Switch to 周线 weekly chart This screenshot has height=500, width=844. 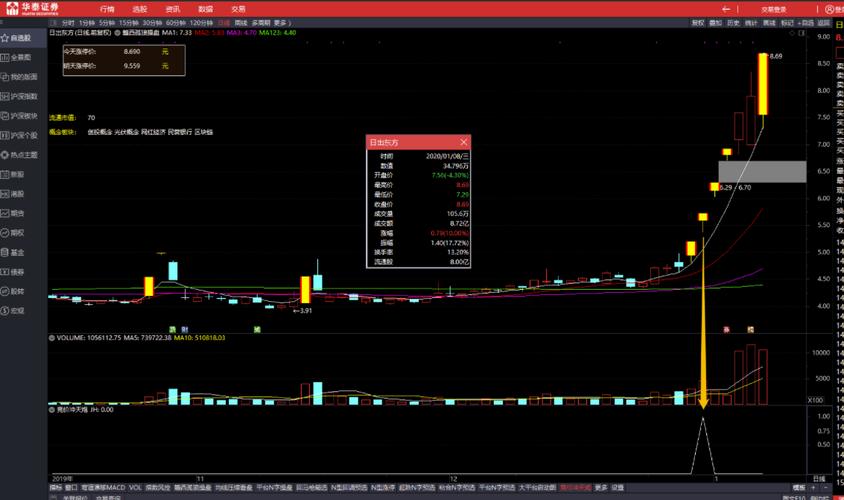[241, 23]
